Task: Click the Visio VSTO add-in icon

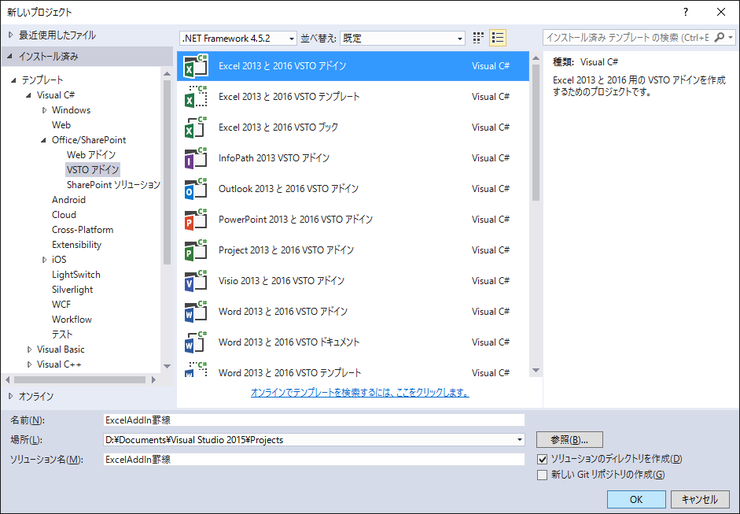Action: click(196, 281)
